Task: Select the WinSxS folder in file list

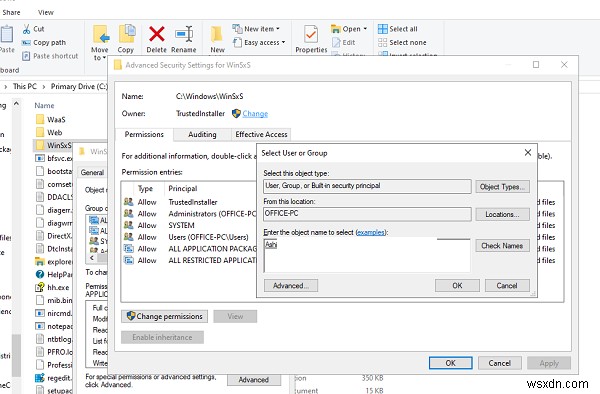Action: pyautogui.click(x=53, y=145)
